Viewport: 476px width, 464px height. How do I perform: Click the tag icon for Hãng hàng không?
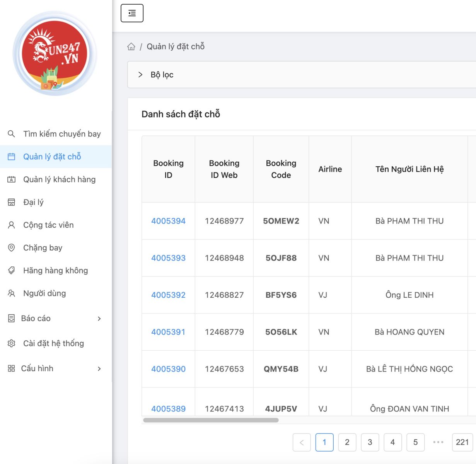(x=12, y=271)
